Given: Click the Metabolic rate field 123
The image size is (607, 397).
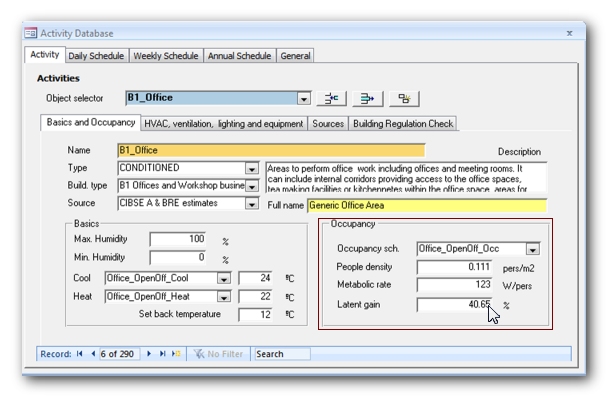Looking at the screenshot, I should 454,285.
